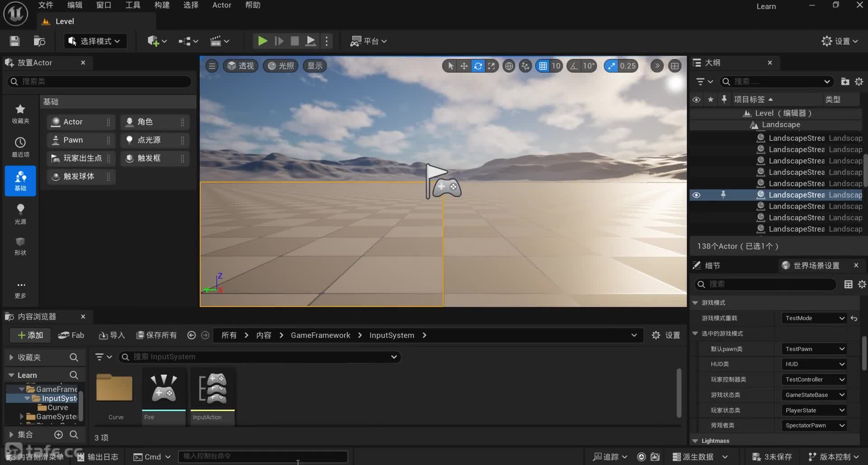Open the Lights category in Place Actors
868x465 pixels.
(x=20, y=214)
